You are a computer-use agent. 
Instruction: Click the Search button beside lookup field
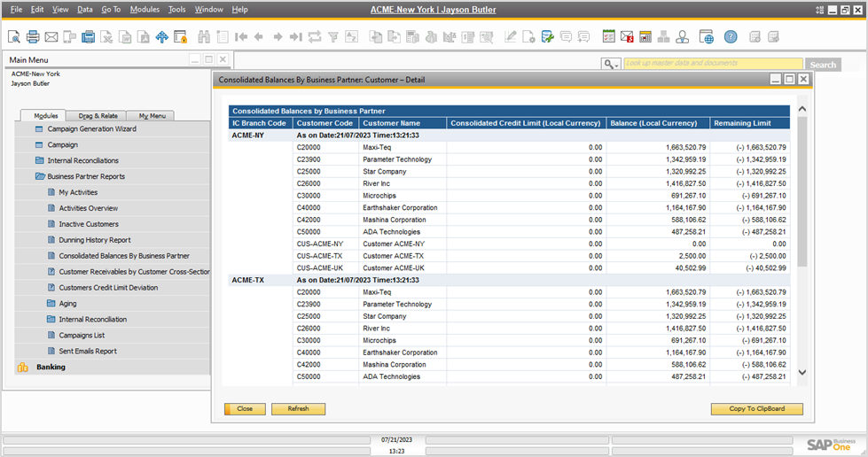click(822, 65)
